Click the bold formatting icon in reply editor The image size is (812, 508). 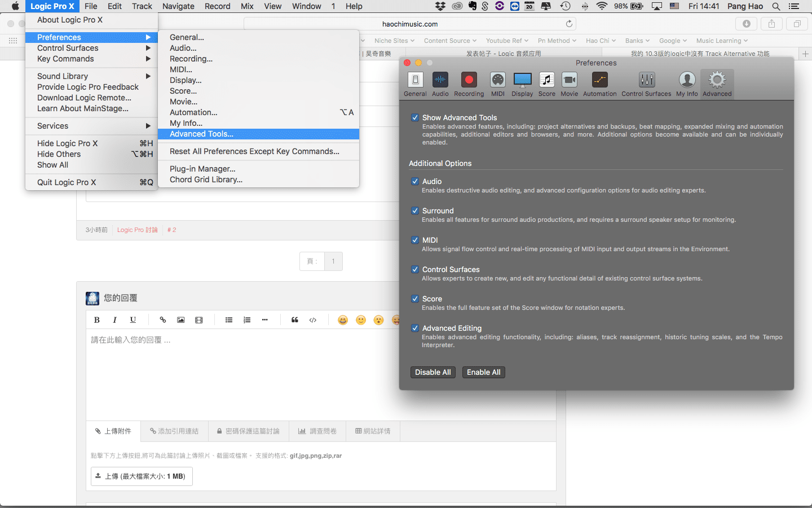point(97,320)
